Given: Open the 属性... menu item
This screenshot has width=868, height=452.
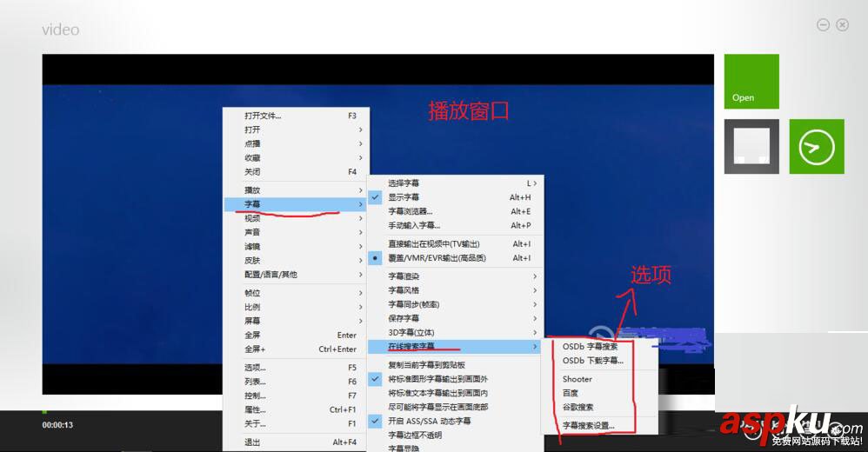Looking at the screenshot, I should click(x=297, y=409).
